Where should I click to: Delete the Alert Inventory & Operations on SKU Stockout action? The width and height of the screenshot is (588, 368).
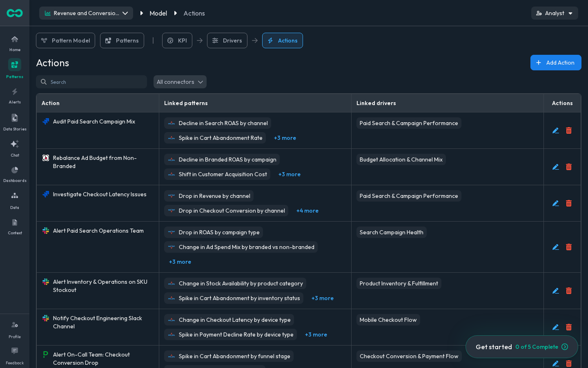pyautogui.click(x=569, y=291)
